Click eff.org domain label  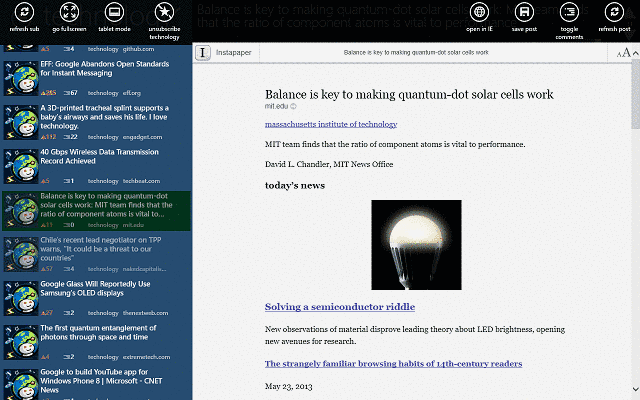pos(132,93)
